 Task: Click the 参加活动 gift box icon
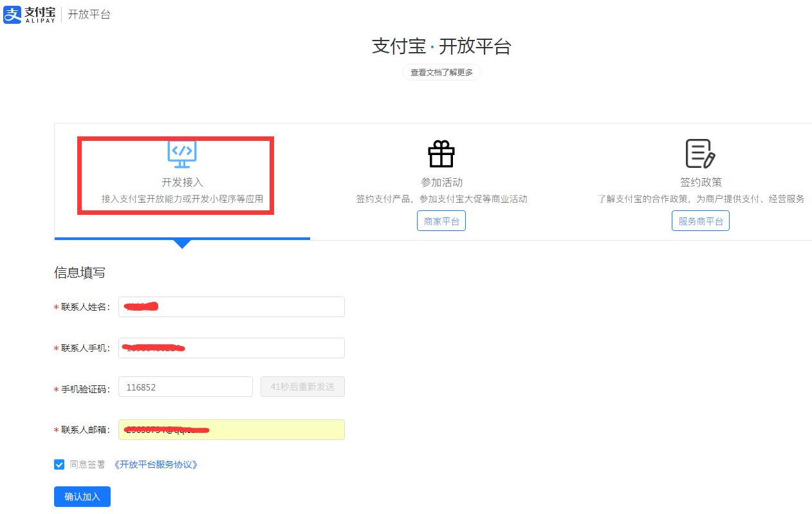click(441, 154)
